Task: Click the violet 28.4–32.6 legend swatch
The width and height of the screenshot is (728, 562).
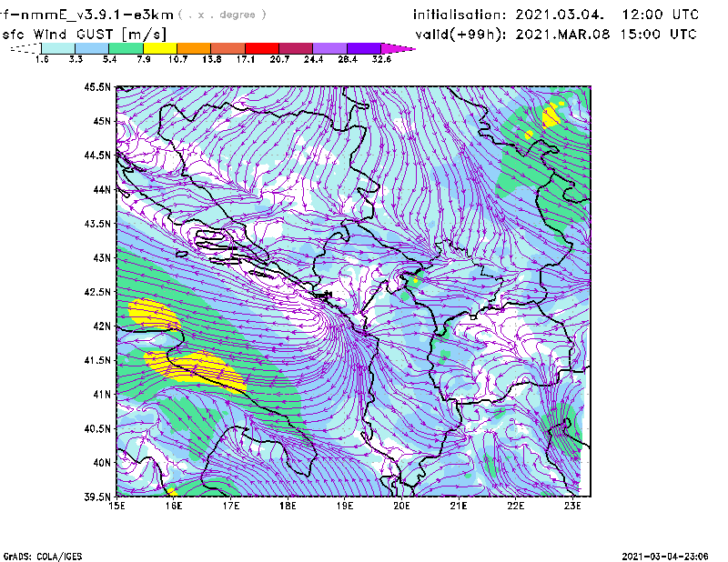Action: (x=364, y=48)
